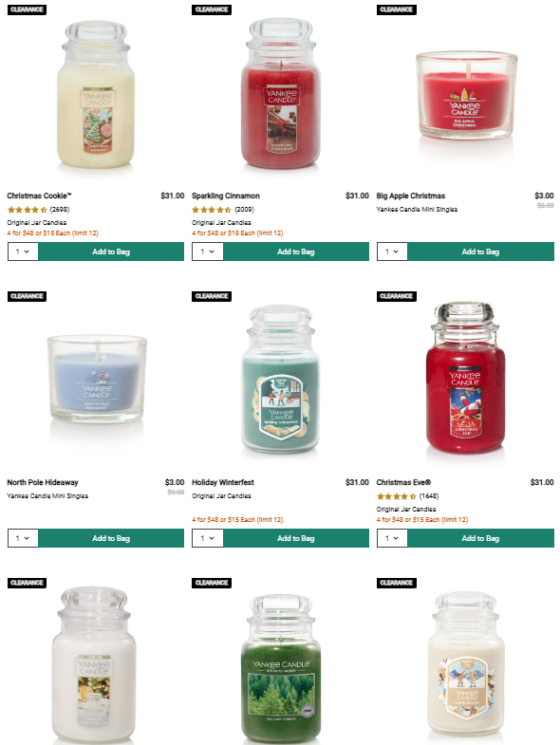Open Sparkling Cinnamon candle product image
Image resolution: width=560 pixels, height=745 pixels.
pyautogui.click(x=281, y=94)
